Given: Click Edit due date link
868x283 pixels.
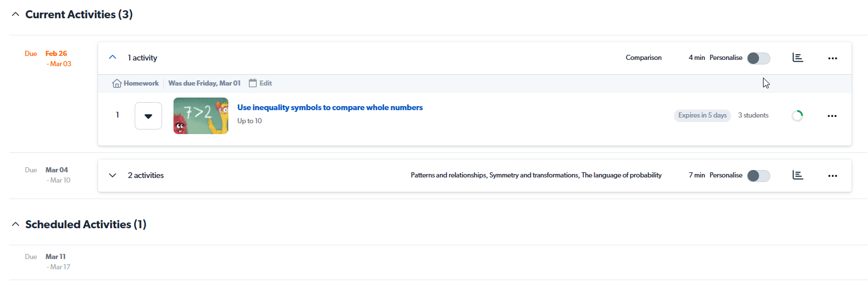Looking at the screenshot, I should (x=265, y=83).
